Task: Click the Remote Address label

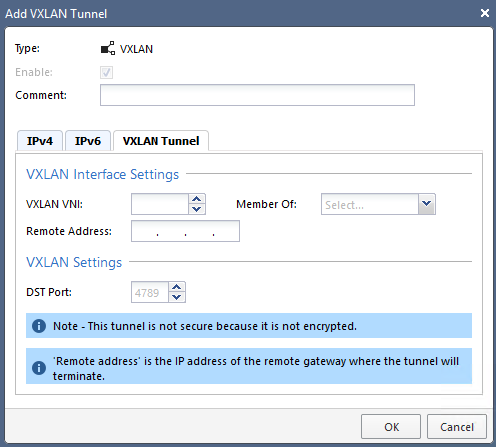Action: pos(69,231)
